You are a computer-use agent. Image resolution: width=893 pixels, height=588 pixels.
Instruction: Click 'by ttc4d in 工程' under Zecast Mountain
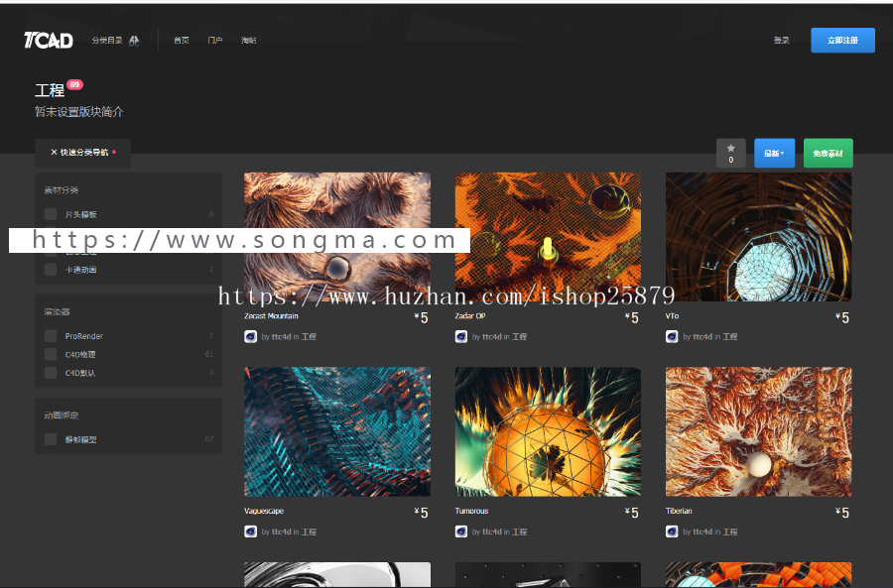pos(289,337)
